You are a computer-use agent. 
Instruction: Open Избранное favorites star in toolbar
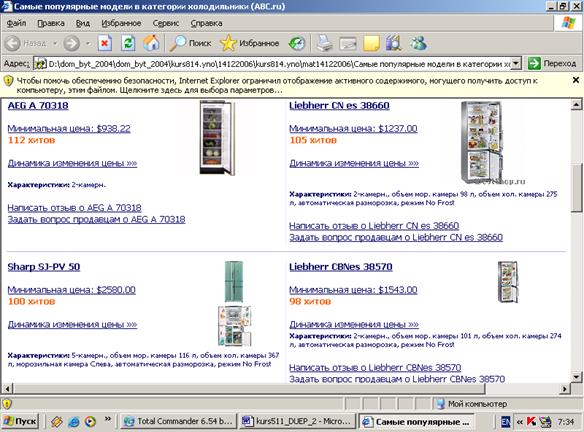[x=250, y=43]
